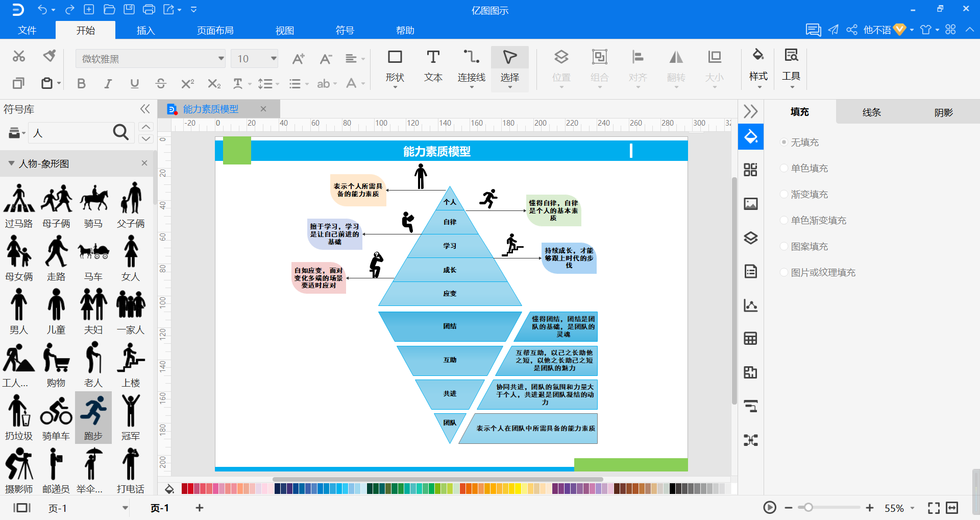The width and height of the screenshot is (980, 520).
Task: Open the font name dropdown
Action: coord(221,59)
